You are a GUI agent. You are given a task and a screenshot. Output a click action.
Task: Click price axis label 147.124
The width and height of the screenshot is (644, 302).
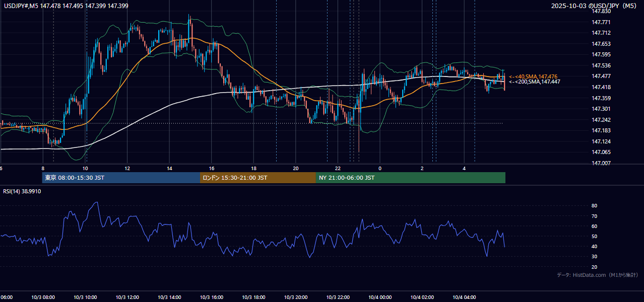(601, 141)
